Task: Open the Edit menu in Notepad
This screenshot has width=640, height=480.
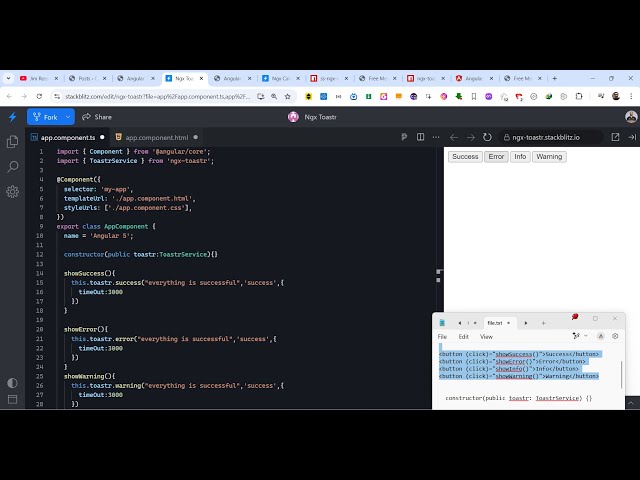Action: click(463, 336)
